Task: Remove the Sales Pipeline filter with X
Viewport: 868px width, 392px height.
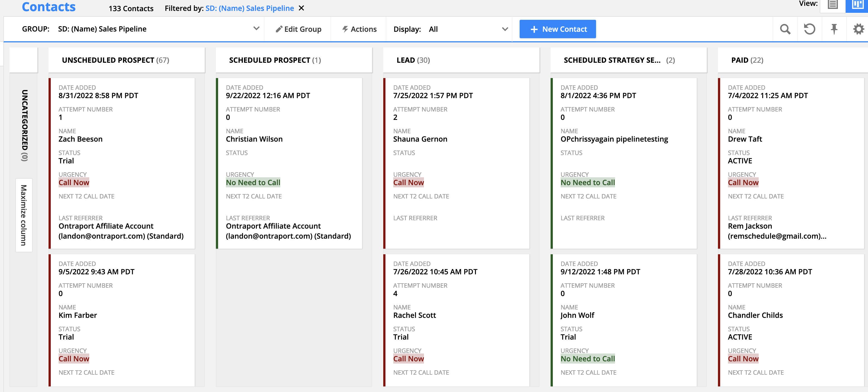Action: click(x=302, y=8)
